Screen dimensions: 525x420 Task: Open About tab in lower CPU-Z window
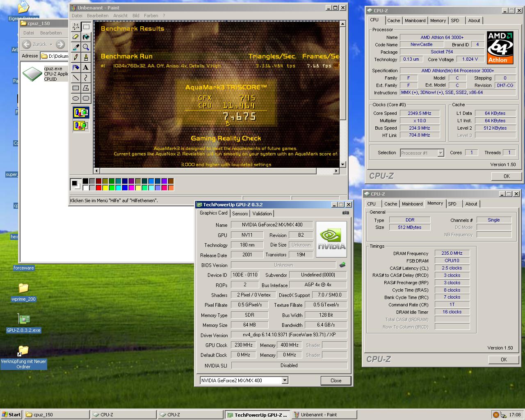[x=471, y=204]
